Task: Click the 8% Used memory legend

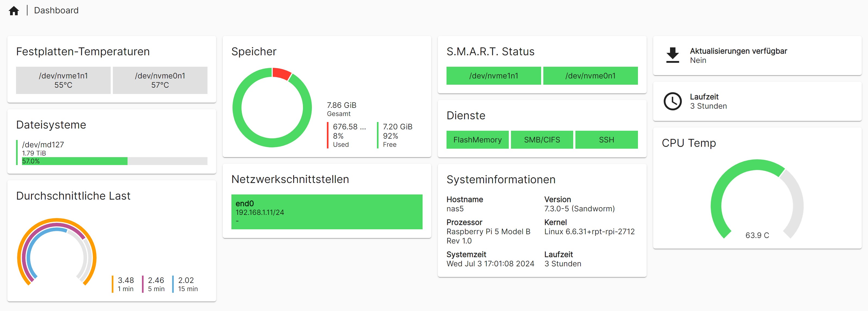Action: pyautogui.click(x=347, y=136)
